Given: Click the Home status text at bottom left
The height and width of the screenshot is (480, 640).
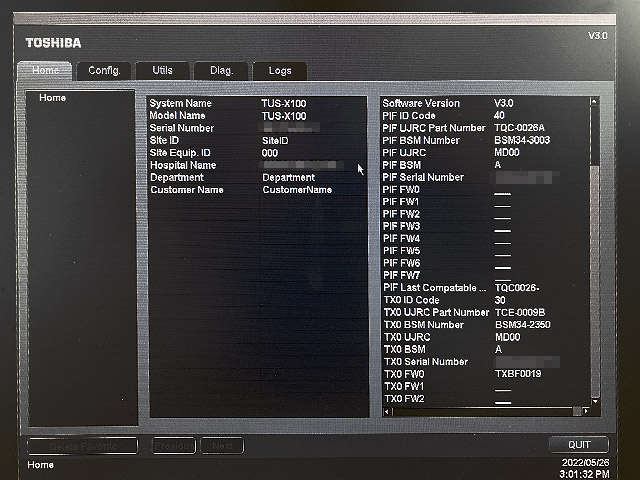Looking at the screenshot, I should point(40,465).
